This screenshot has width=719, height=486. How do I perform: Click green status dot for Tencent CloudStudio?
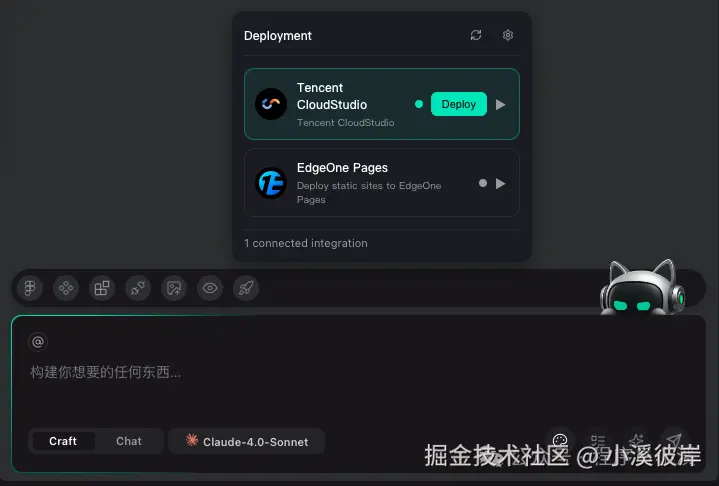[419, 104]
